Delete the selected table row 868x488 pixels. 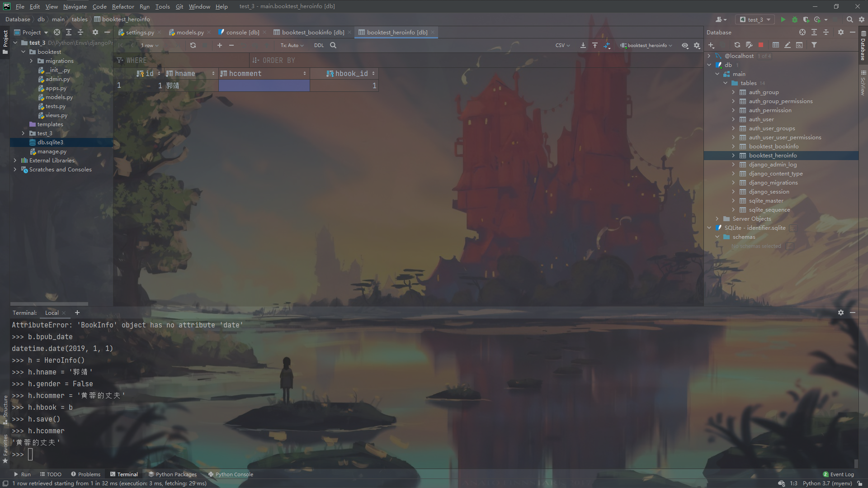click(x=231, y=45)
